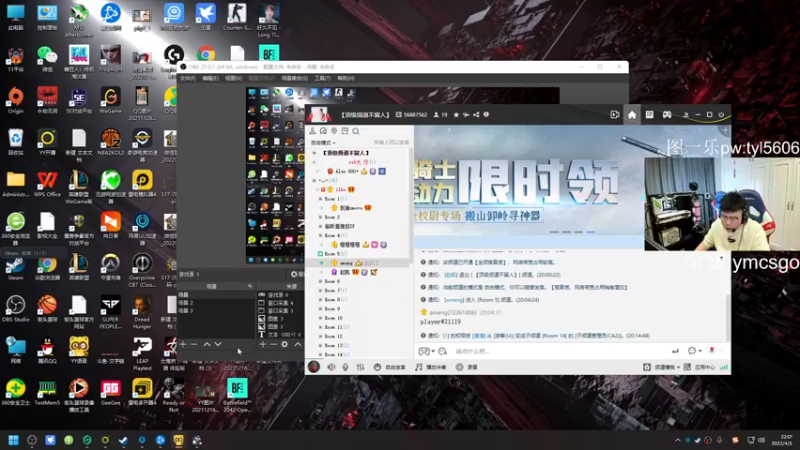The image size is (800, 450).
Task: Collapse Room 5 in channel tree
Action: [320, 254]
